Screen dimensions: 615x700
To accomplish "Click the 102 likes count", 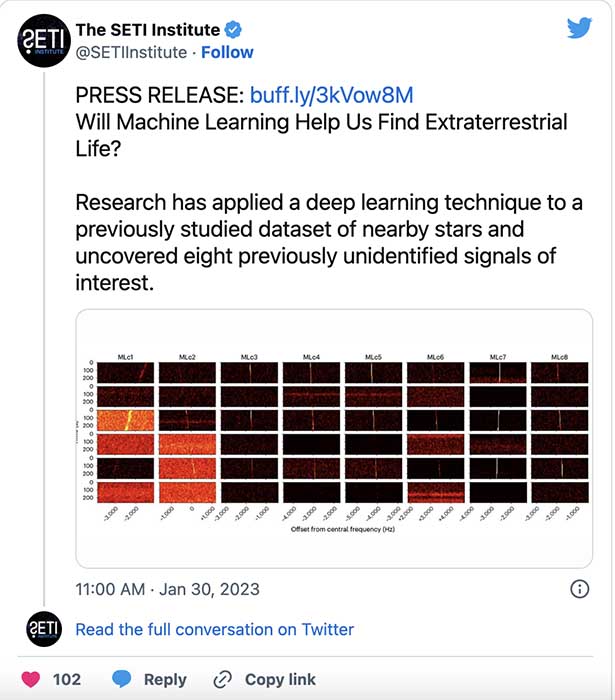I will point(67,679).
